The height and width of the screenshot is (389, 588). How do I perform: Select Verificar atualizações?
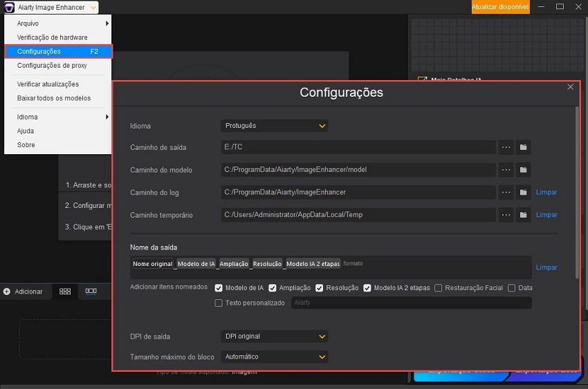tap(57, 84)
